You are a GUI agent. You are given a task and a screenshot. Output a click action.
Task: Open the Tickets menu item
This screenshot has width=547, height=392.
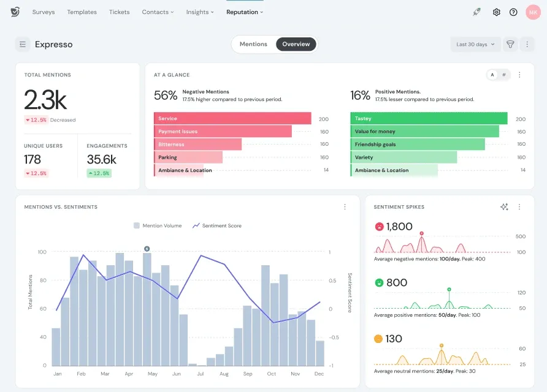(119, 12)
